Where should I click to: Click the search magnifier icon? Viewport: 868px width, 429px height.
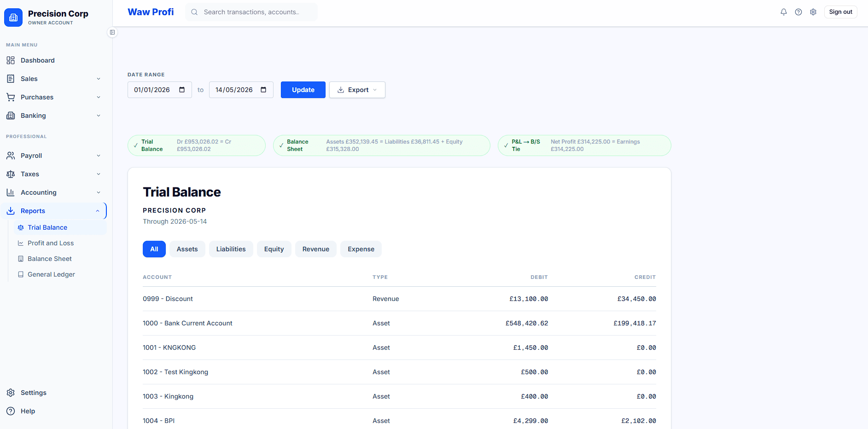(x=194, y=12)
